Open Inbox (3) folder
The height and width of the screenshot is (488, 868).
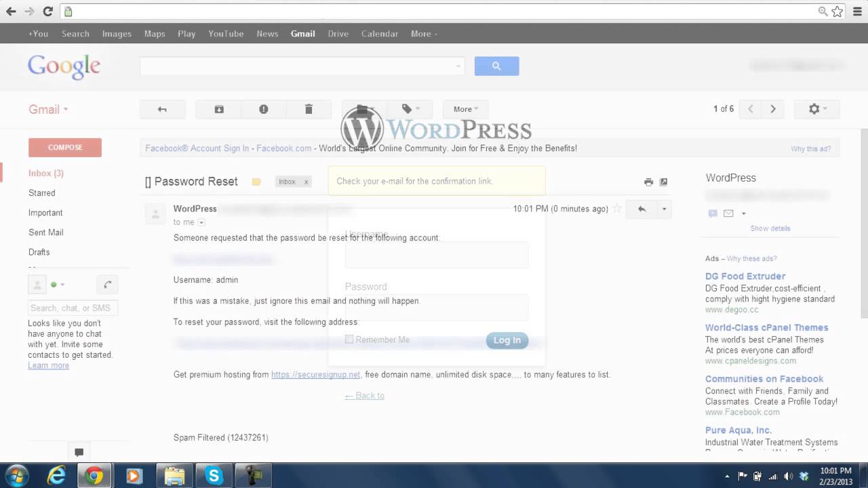(46, 174)
